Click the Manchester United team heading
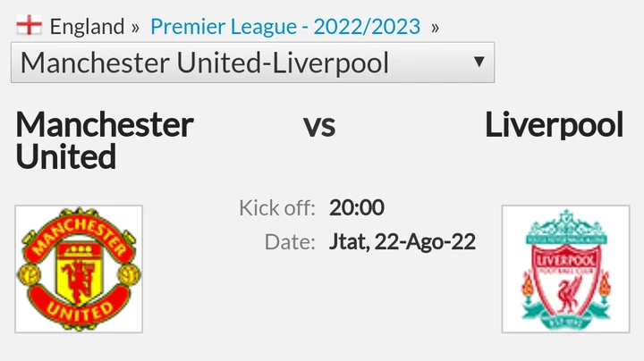644x361 pixels. coord(104,140)
